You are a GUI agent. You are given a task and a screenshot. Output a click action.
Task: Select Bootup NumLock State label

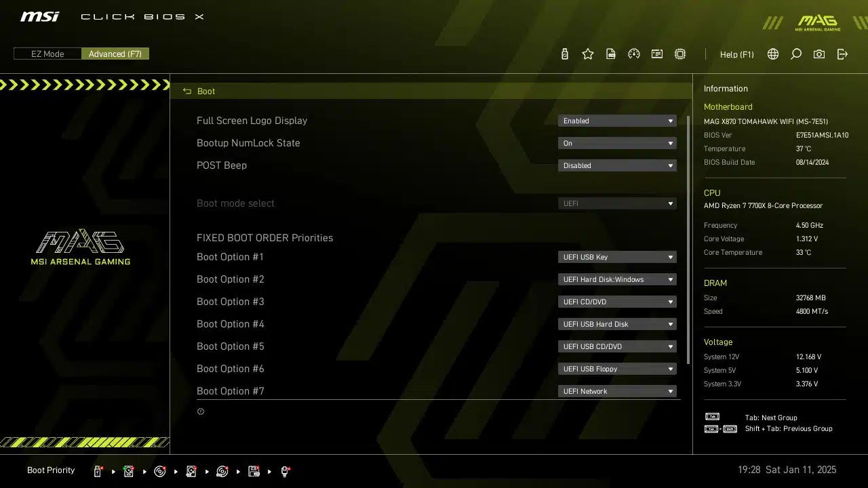248,143
